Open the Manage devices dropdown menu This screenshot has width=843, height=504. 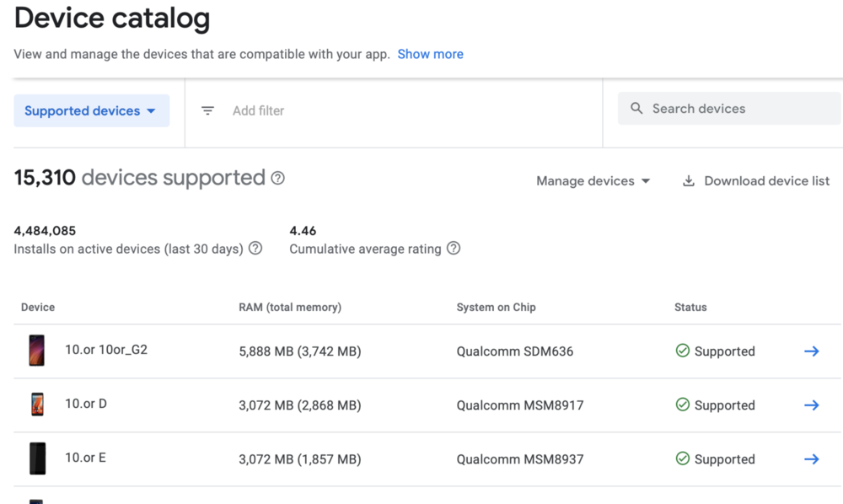tap(593, 180)
